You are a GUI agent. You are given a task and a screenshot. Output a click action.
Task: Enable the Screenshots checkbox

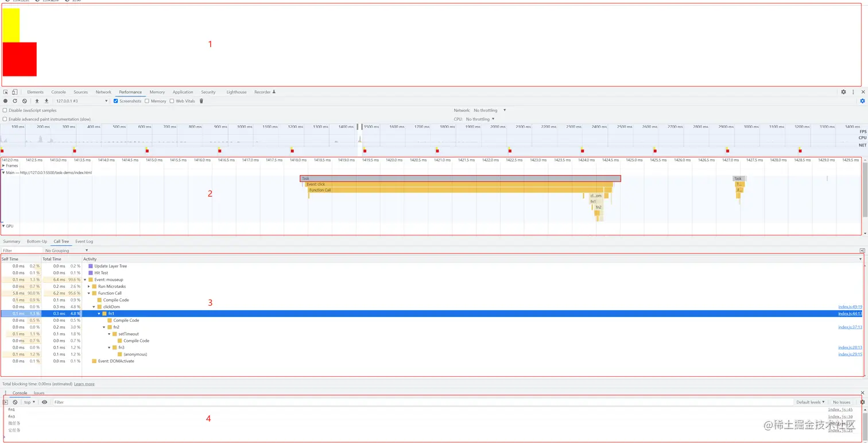point(116,101)
